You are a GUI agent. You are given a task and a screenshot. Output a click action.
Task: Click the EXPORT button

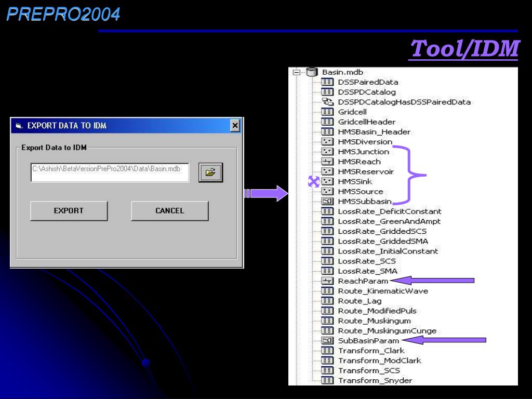pyautogui.click(x=69, y=211)
